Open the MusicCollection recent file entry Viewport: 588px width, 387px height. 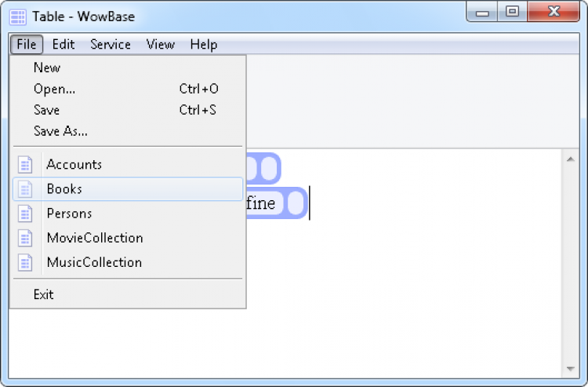[x=94, y=262]
